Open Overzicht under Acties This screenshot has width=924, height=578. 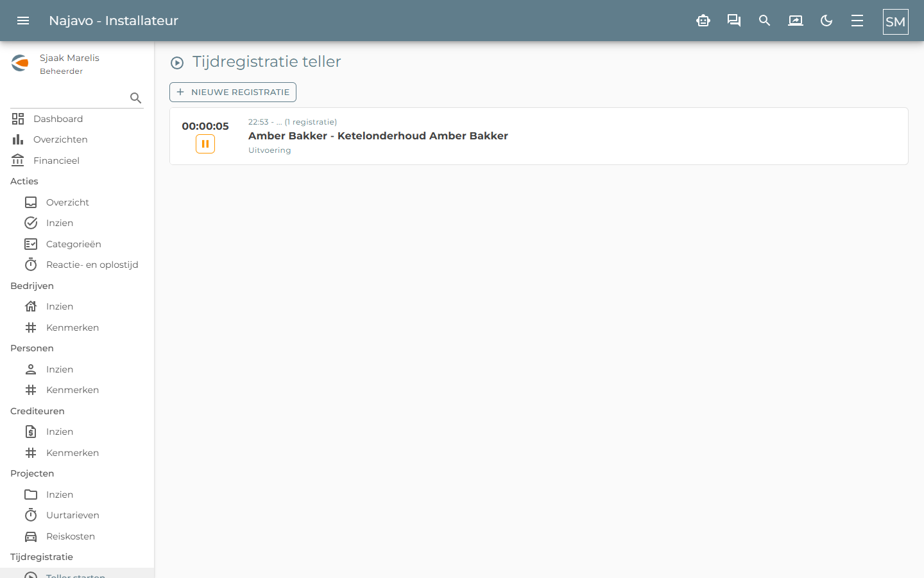(x=77, y=202)
